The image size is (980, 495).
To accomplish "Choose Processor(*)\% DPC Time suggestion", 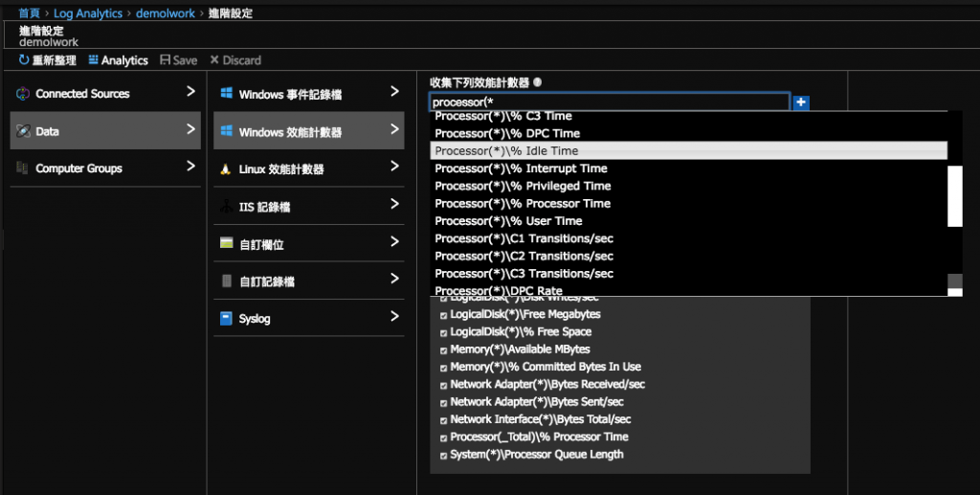I will tap(689, 133).
